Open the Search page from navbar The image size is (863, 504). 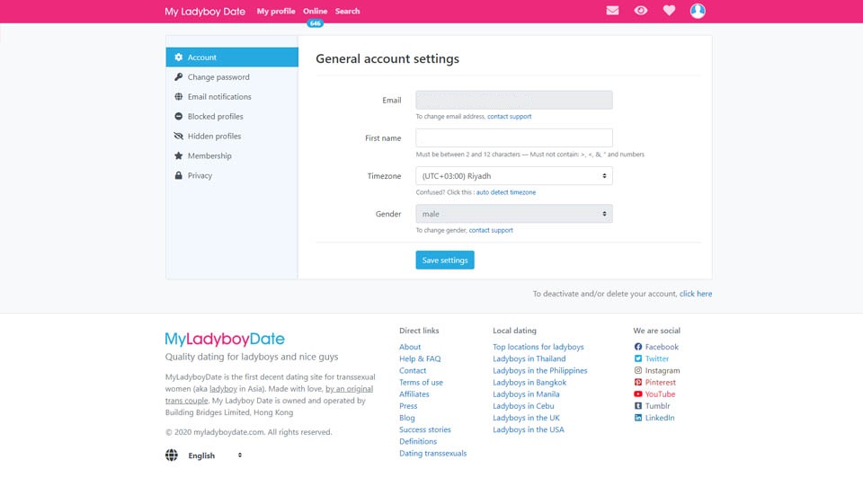pos(347,12)
